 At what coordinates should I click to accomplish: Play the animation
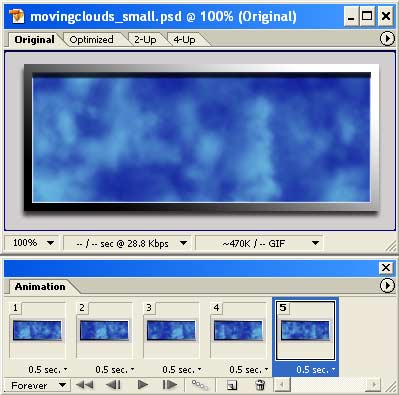(x=143, y=385)
